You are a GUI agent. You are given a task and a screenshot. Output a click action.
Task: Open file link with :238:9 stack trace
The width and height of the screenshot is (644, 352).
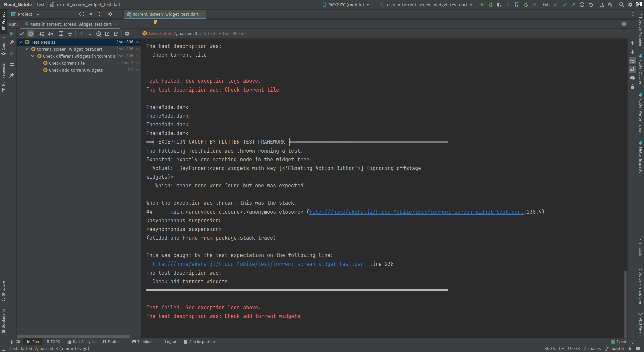(416, 212)
